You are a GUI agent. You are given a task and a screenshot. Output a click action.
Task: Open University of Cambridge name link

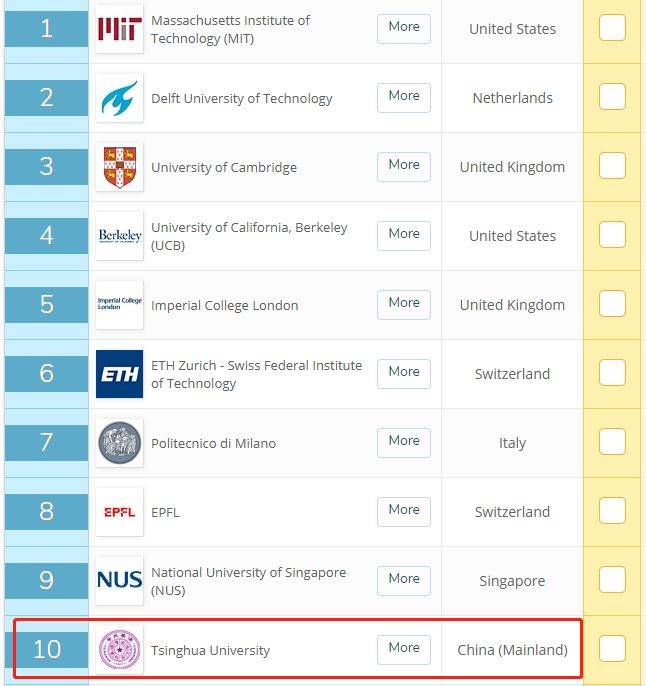[x=224, y=168]
